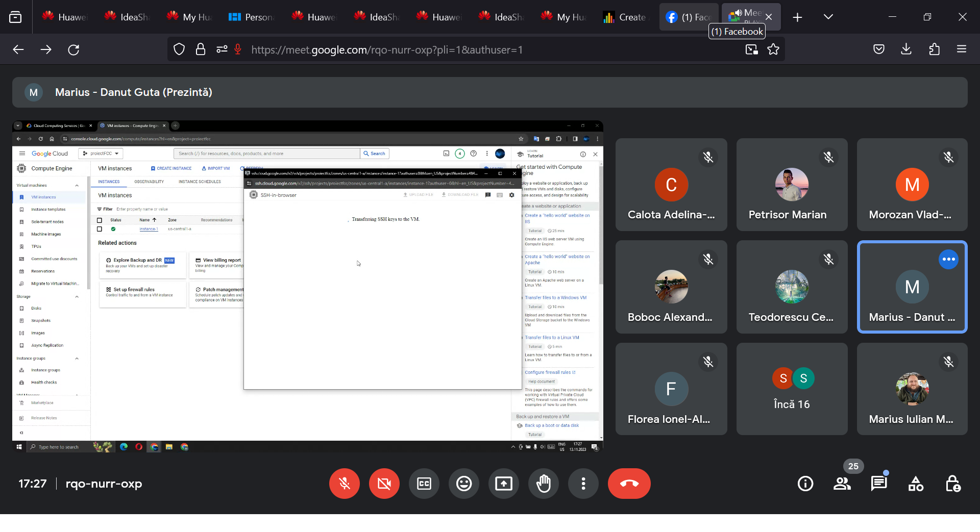Unmute the microphone
The image size is (980, 532).
[x=344, y=484]
